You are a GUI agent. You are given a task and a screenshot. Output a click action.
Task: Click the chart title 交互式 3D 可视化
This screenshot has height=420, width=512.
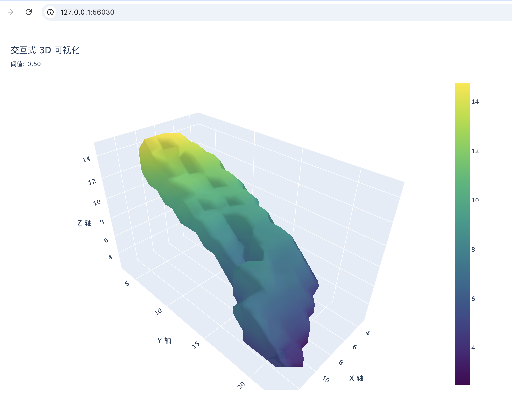[45, 50]
